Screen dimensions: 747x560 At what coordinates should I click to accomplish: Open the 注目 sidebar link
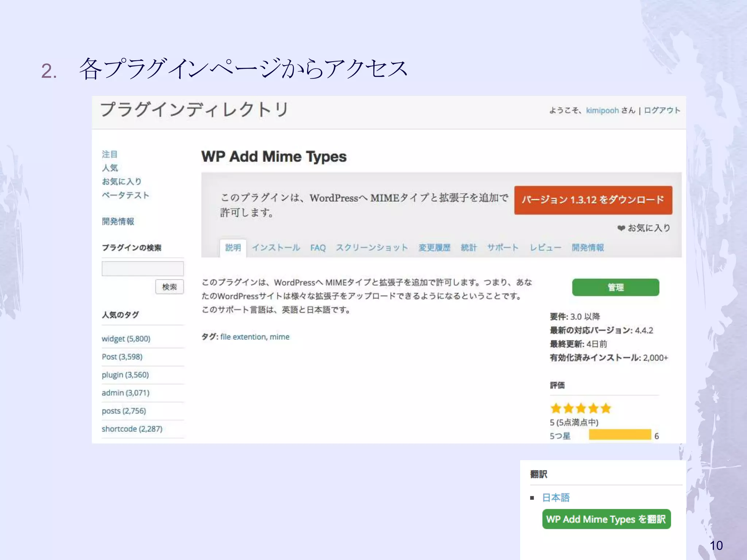(110, 154)
